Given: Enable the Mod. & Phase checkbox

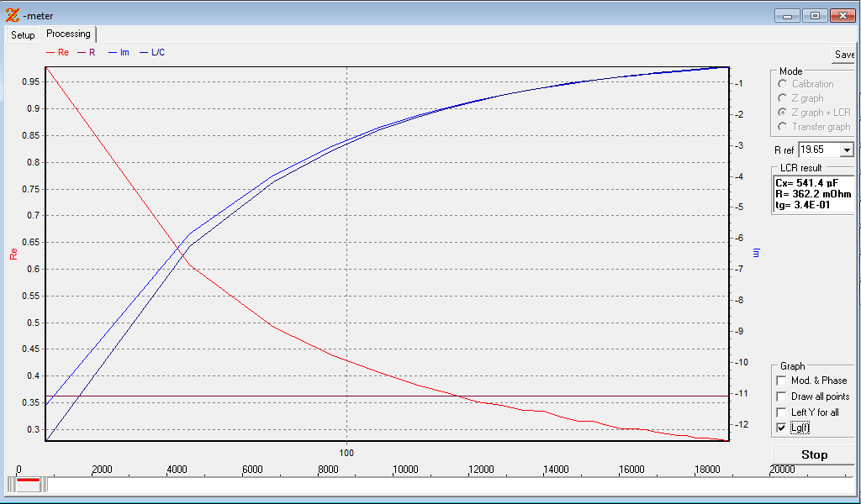Looking at the screenshot, I should [781, 381].
